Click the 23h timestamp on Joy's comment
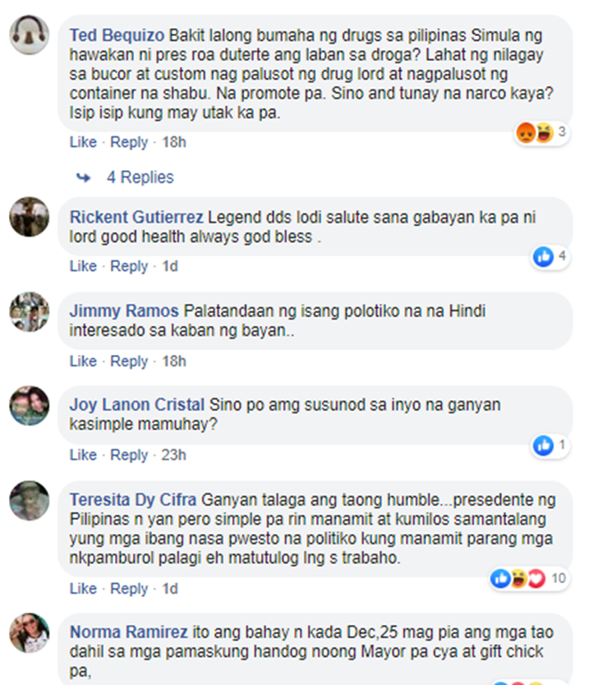The image size is (616, 685). coord(174,455)
